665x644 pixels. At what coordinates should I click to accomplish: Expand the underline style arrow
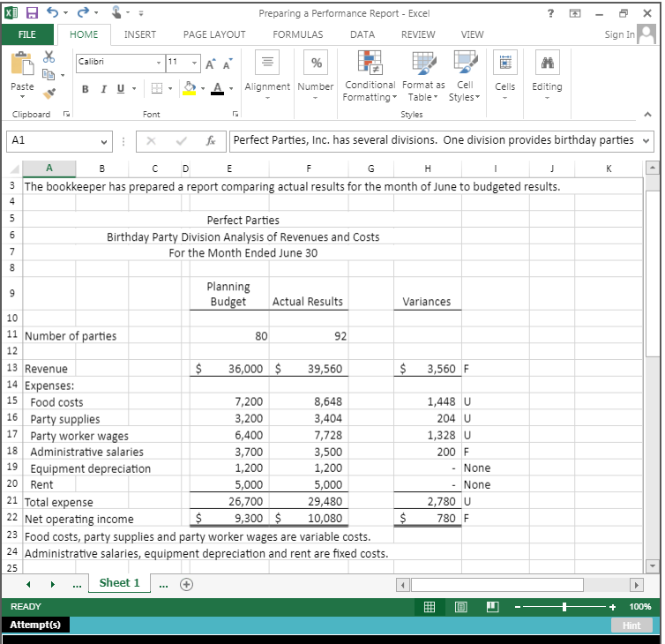[134, 89]
